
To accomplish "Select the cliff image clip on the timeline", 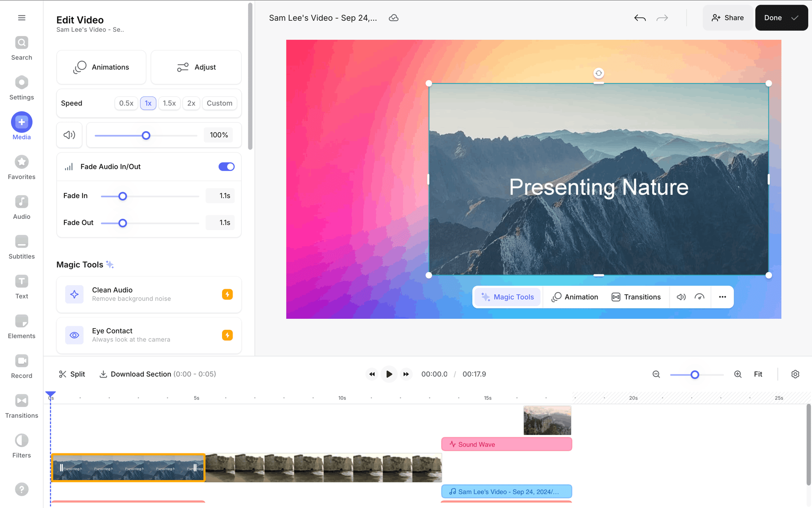I will (547, 421).
